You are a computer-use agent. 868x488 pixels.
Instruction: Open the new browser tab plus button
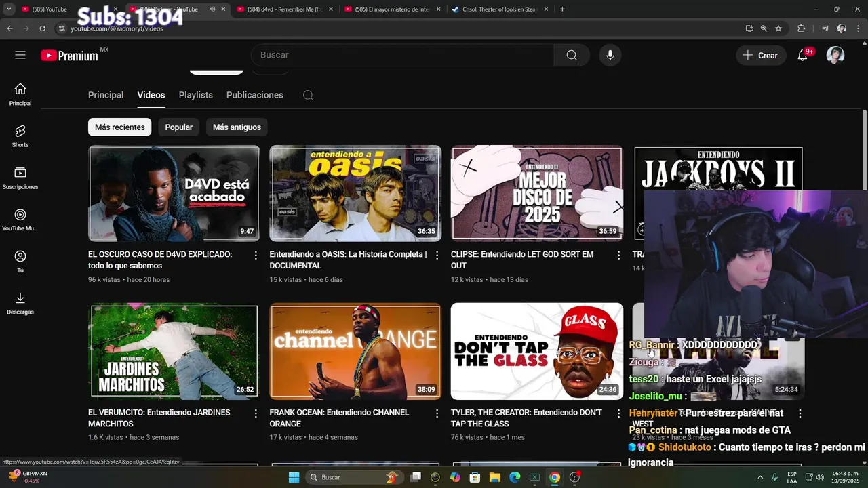point(562,9)
